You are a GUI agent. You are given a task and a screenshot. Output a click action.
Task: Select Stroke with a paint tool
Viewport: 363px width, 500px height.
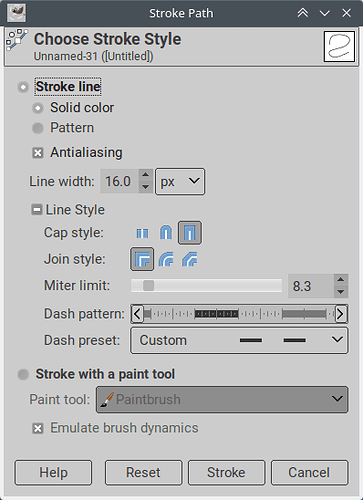(x=23, y=375)
